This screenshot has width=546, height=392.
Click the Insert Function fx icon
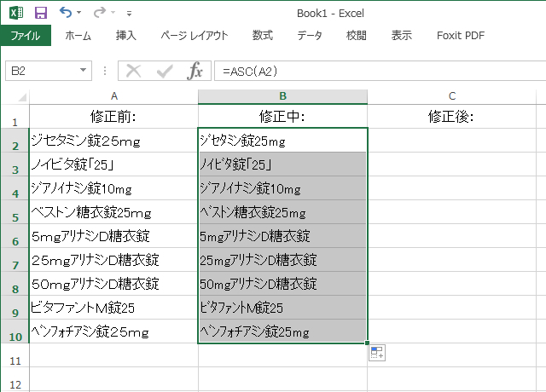click(195, 71)
